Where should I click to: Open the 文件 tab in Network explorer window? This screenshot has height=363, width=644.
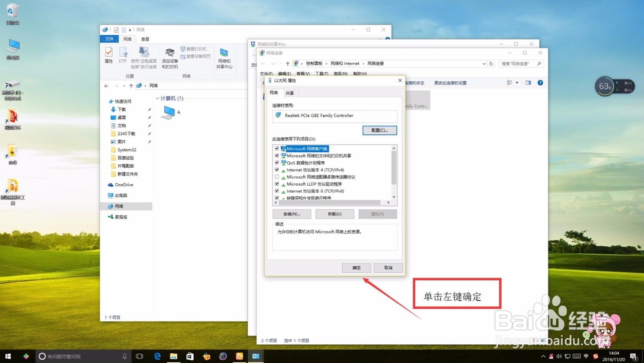coord(109,39)
